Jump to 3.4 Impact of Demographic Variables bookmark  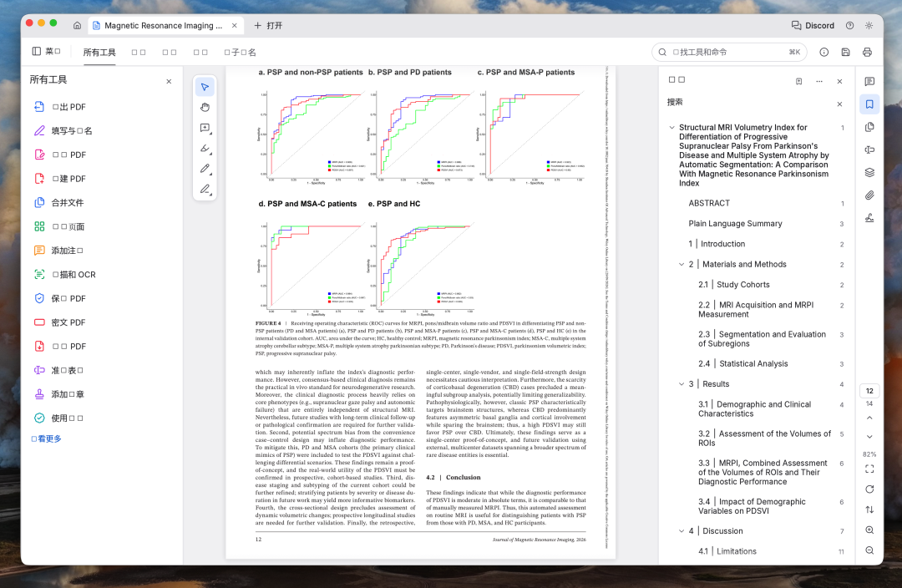[x=752, y=506]
